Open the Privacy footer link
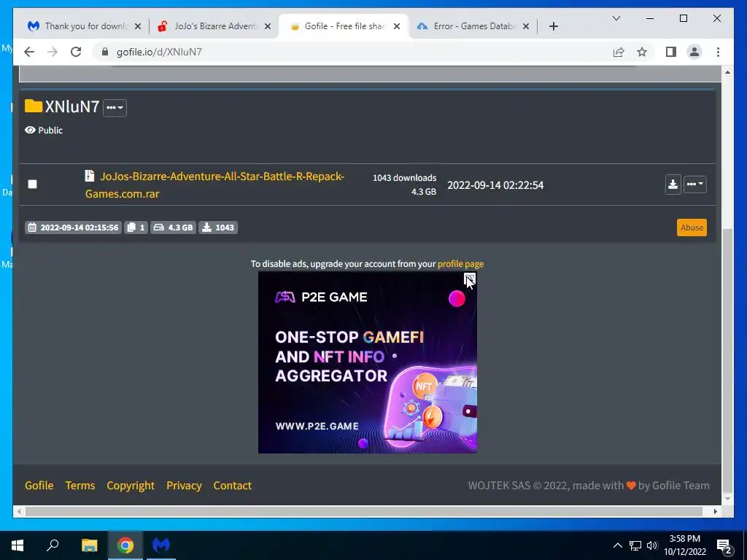Viewport: 747px width, 560px height. [184, 485]
